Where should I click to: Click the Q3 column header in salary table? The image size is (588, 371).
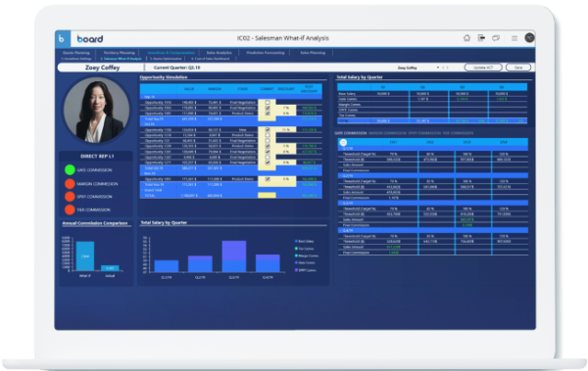463,87
